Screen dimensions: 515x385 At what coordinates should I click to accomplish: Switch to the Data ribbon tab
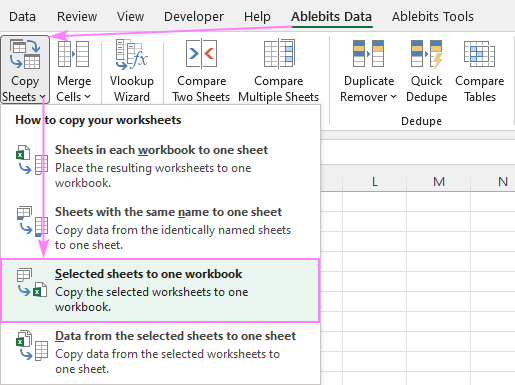(22, 16)
